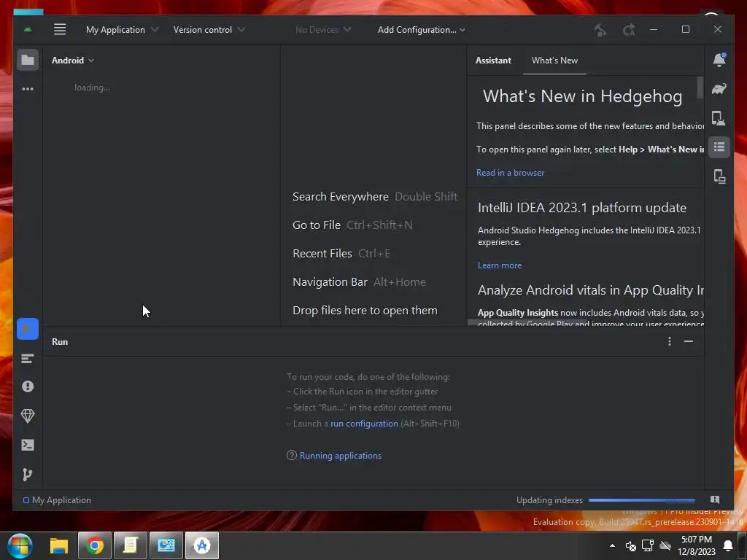
Task: Expand the Version control dropdown
Action: (209, 29)
